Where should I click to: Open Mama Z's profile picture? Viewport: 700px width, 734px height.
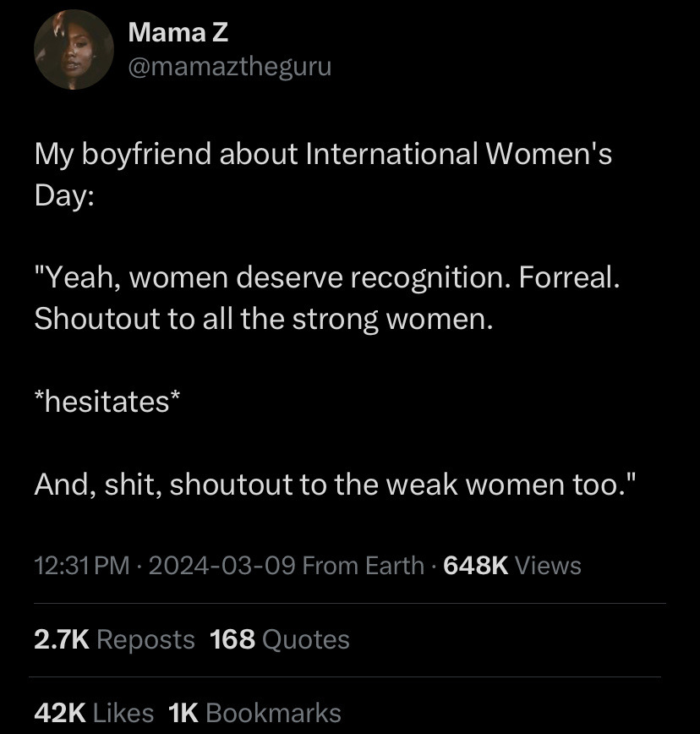pyautogui.click(x=74, y=50)
